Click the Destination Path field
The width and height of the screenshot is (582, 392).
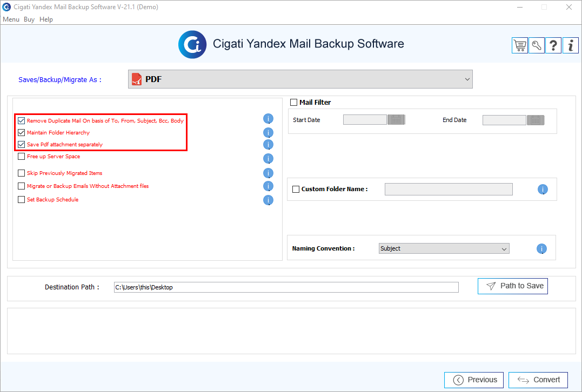[286, 287]
